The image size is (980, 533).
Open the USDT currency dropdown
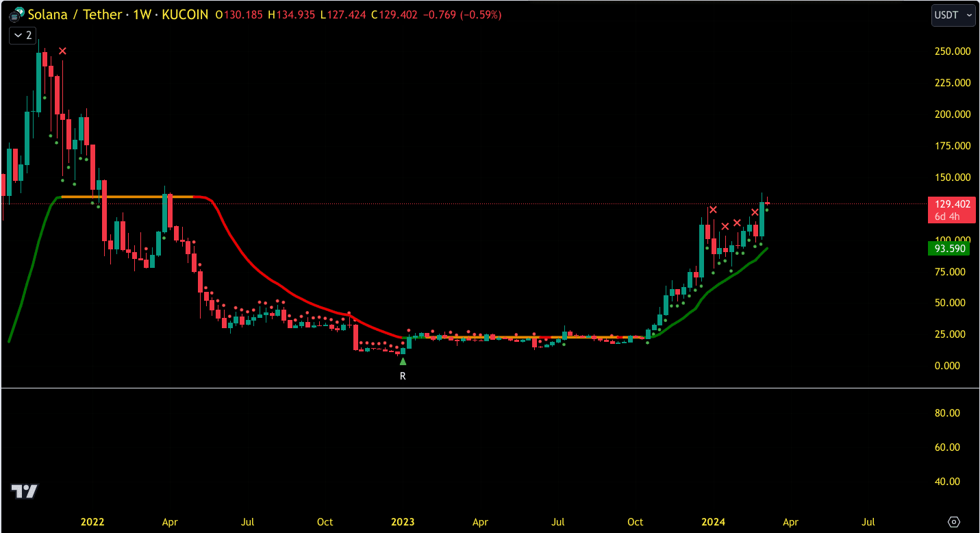pyautogui.click(x=953, y=14)
